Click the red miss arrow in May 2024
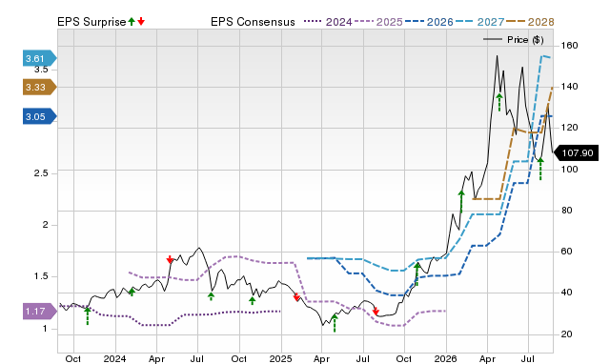This screenshot has width=610, height=364. coord(170,259)
